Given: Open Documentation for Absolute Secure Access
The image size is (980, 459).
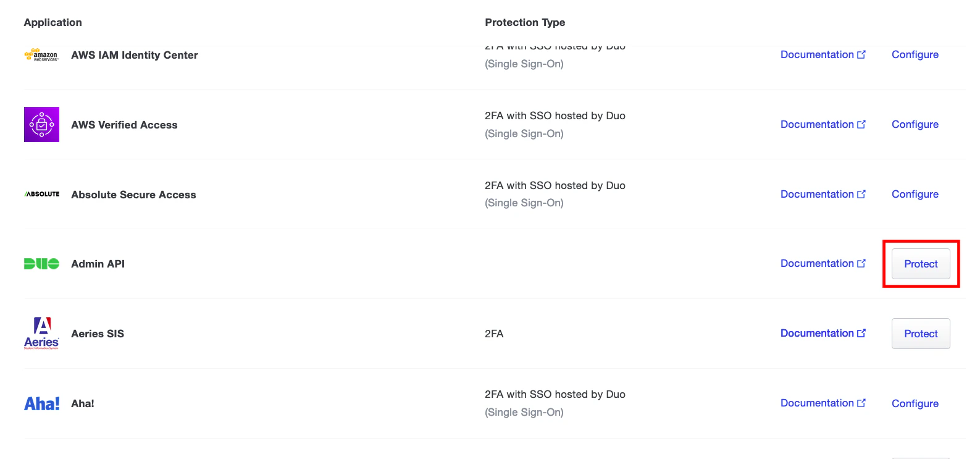Looking at the screenshot, I should [x=818, y=194].
